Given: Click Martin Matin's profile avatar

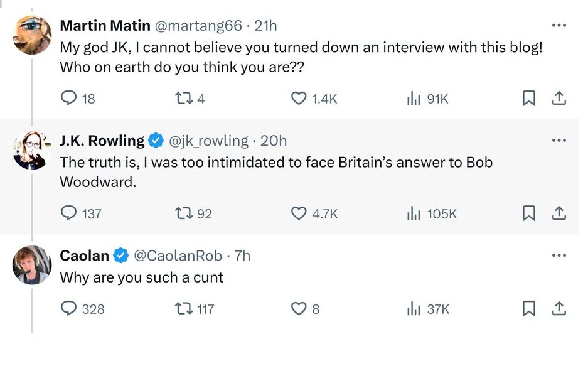Looking at the screenshot, I should tap(32, 35).
